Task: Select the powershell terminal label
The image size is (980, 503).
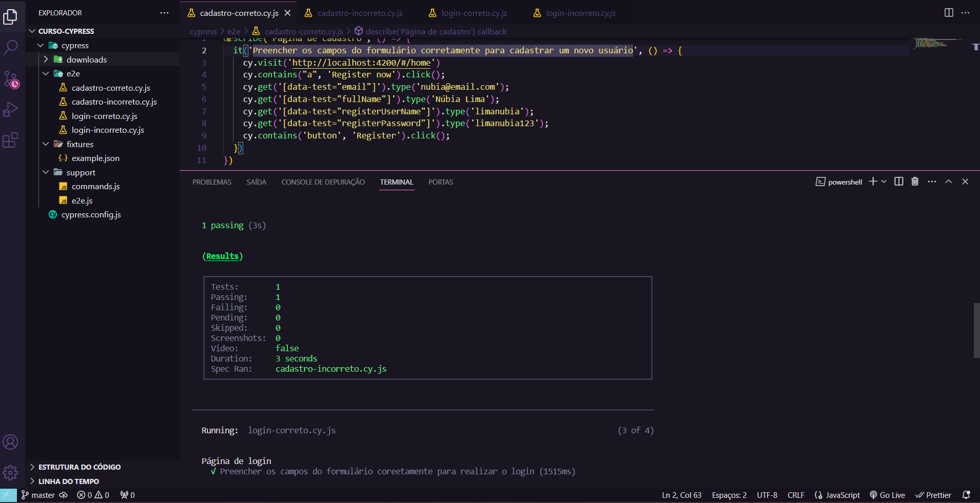Action: coord(839,182)
